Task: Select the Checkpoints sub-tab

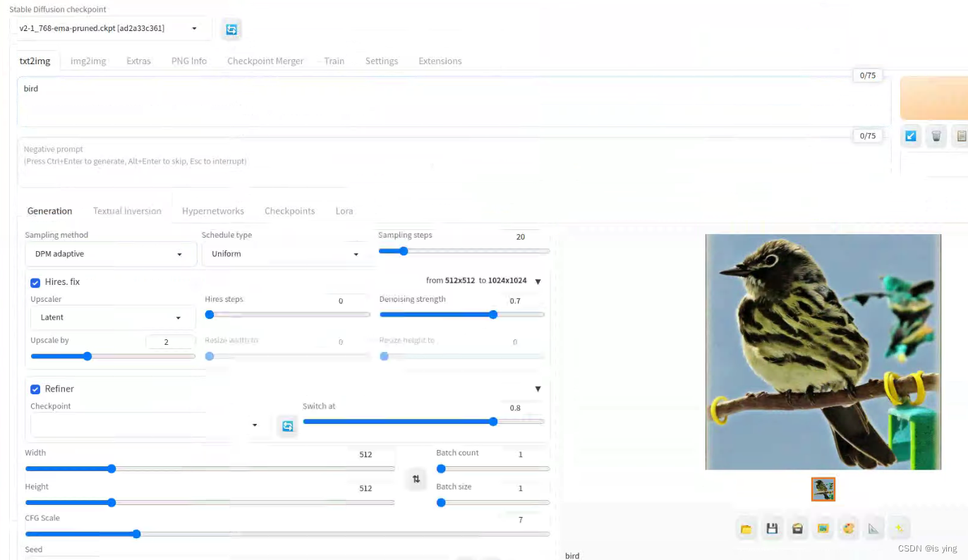Action: pos(290,211)
